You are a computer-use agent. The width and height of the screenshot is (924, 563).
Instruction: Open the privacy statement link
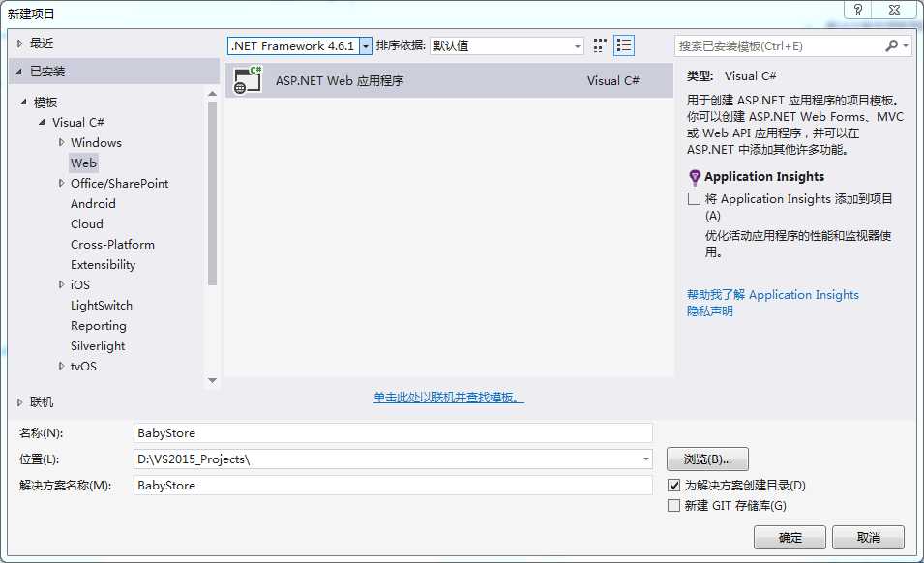point(710,311)
